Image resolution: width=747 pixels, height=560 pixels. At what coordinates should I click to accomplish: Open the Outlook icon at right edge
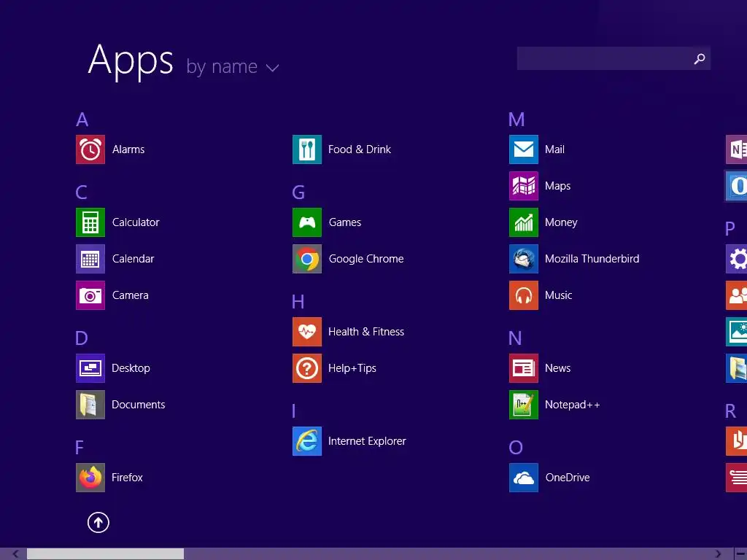[x=737, y=186]
